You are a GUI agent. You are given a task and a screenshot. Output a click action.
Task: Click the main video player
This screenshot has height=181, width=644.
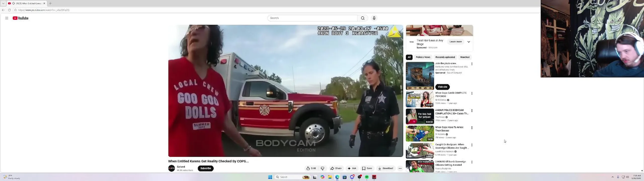(x=286, y=91)
